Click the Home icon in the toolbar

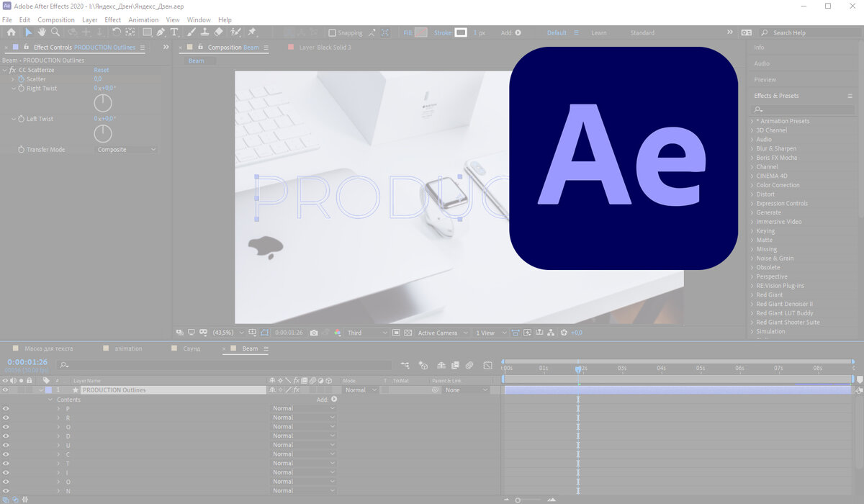[x=11, y=32]
